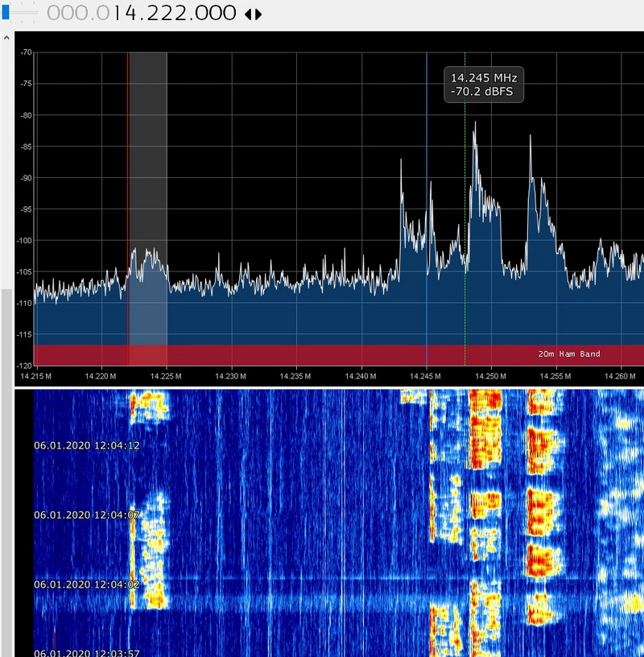Viewport: 644px width, 657px height.
Task: Click the frequency step arrows icon
Action: pyautogui.click(x=253, y=14)
